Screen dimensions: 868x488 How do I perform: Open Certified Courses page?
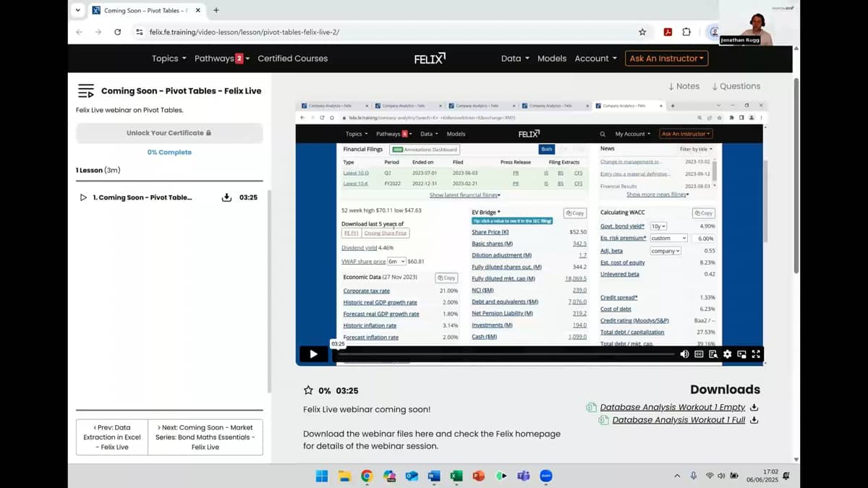[x=292, y=59]
